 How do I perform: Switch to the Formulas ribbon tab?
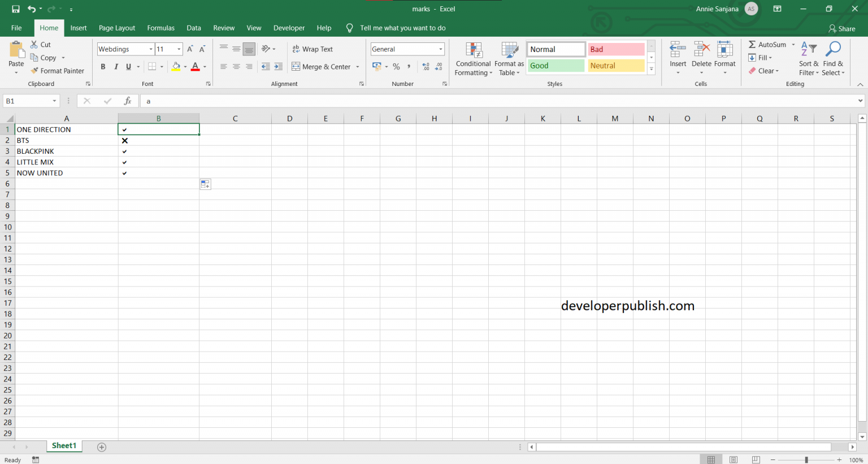tap(160, 27)
